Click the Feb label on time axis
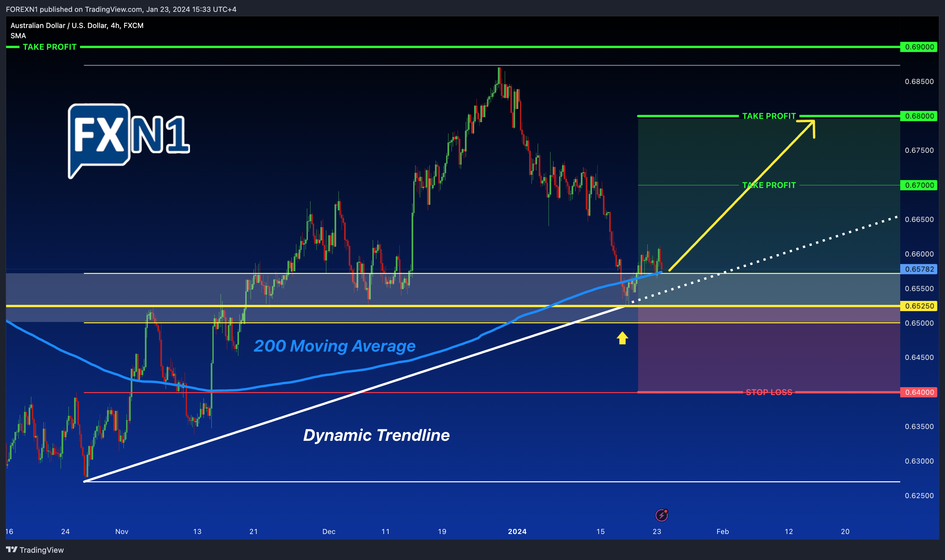This screenshot has height=560, width=945. [723, 531]
